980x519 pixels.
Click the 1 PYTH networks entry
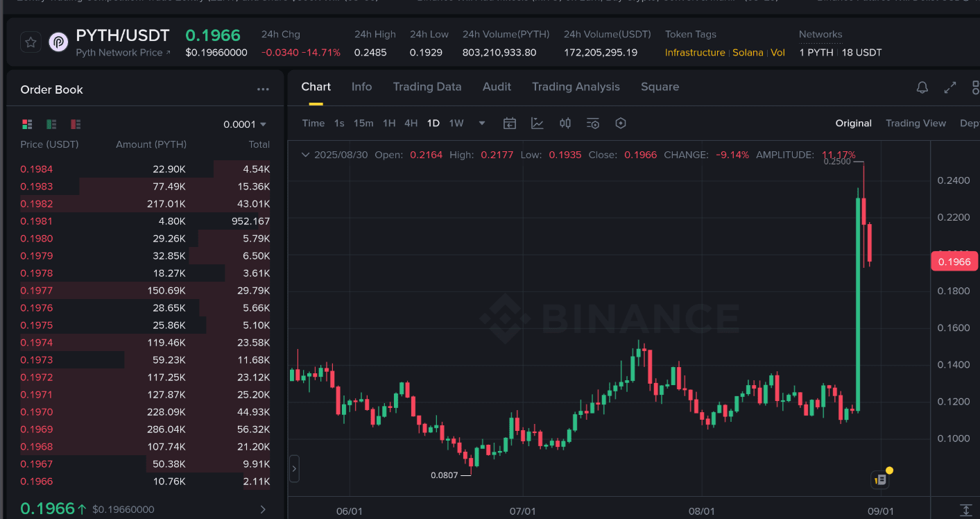[x=816, y=53]
